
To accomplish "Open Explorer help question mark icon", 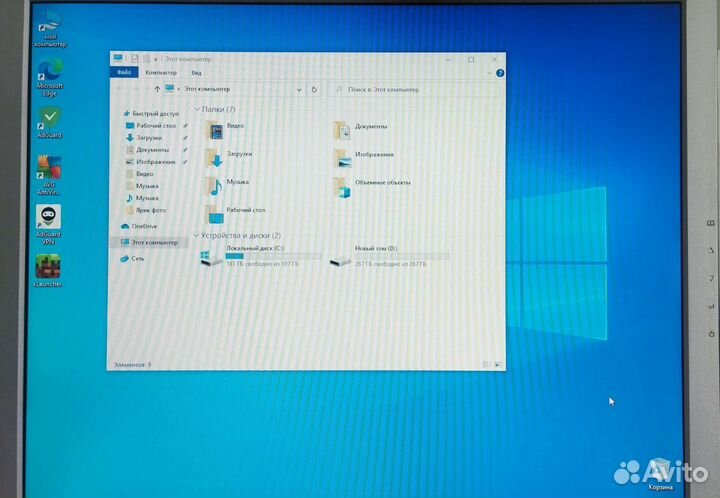I will (500, 73).
